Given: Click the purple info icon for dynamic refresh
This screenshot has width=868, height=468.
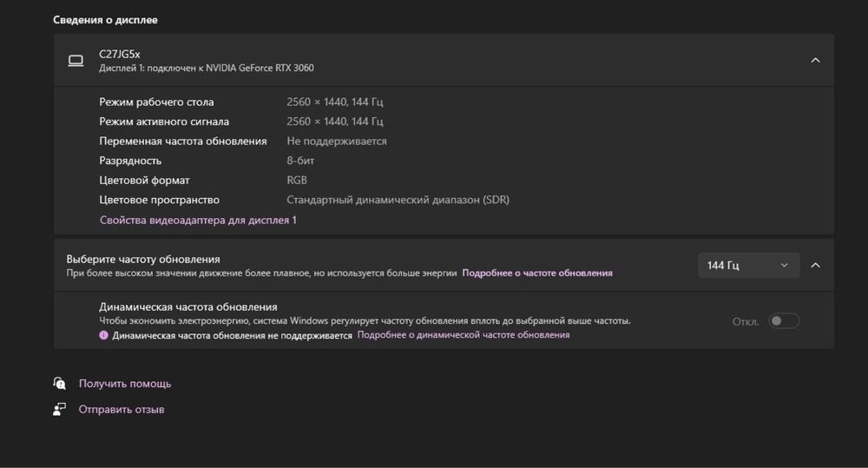Looking at the screenshot, I should coord(103,335).
